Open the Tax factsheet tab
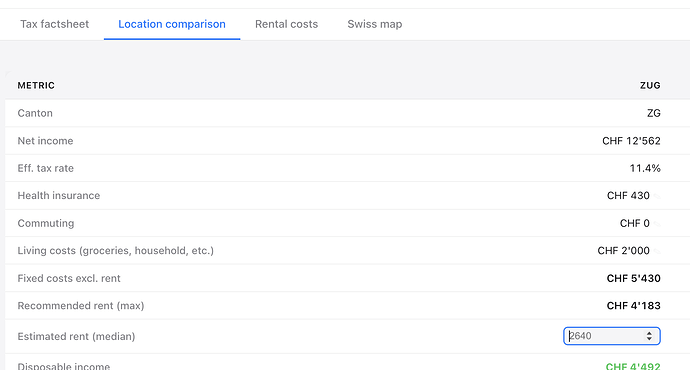 pos(55,24)
